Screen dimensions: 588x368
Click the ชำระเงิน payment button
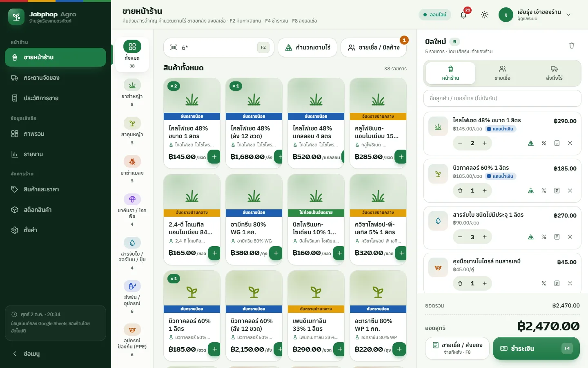tap(536, 348)
